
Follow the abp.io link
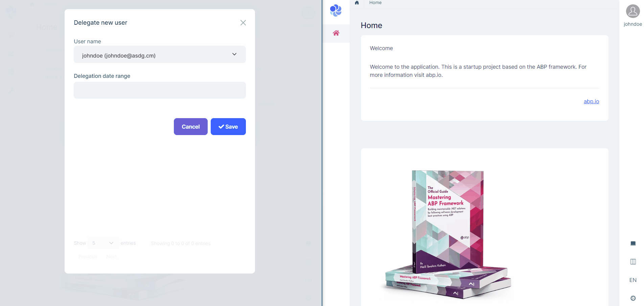point(591,101)
